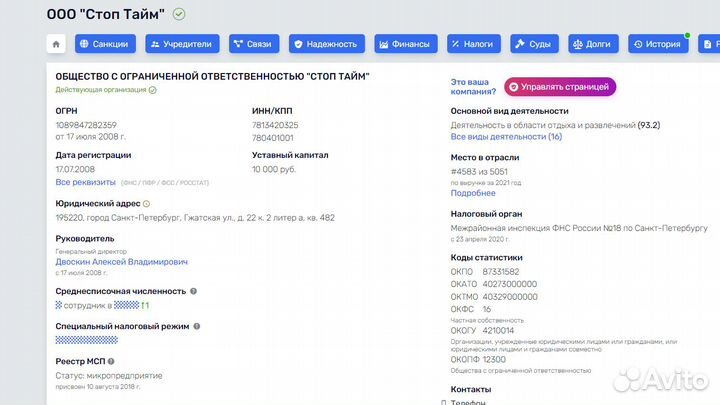Click the blurred employee count value
Screen dimensions: 720x405
coord(58,305)
